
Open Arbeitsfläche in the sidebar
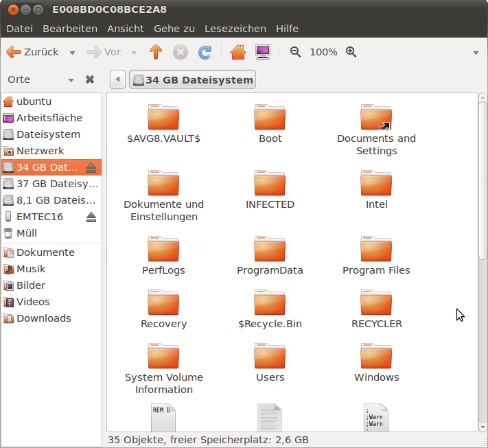51,118
